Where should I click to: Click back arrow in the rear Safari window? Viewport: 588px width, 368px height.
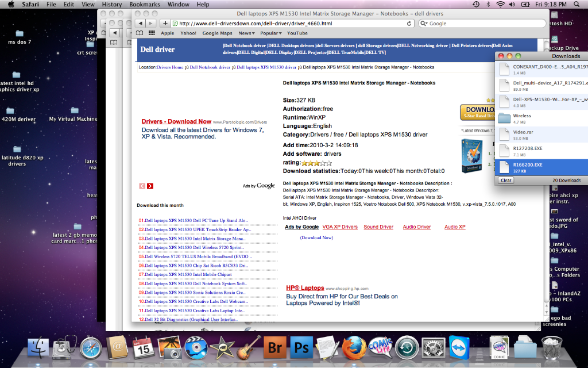coord(115,33)
